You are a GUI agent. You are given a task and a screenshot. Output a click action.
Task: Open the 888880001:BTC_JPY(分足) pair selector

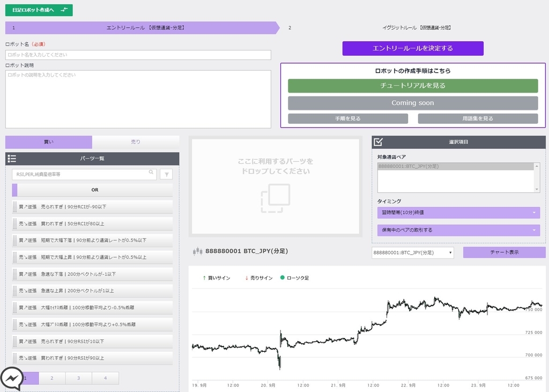411,252
